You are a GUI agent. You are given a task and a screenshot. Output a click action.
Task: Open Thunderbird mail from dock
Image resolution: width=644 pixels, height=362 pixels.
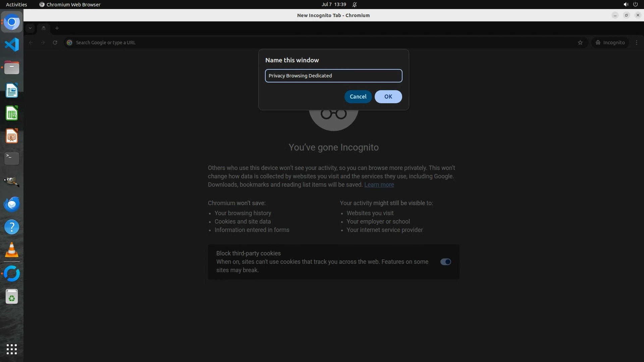[12, 204]
